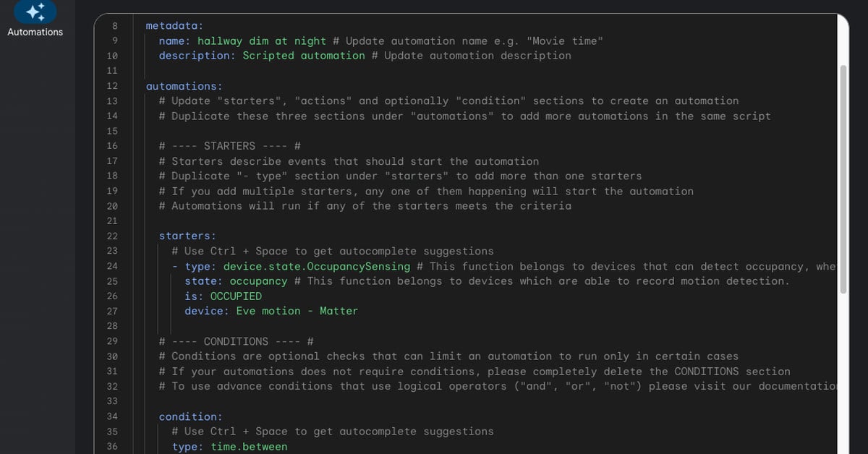This screenshot has width=868, height=454.
Task: Click line number 12 in gutter
Action: point(112,86)
